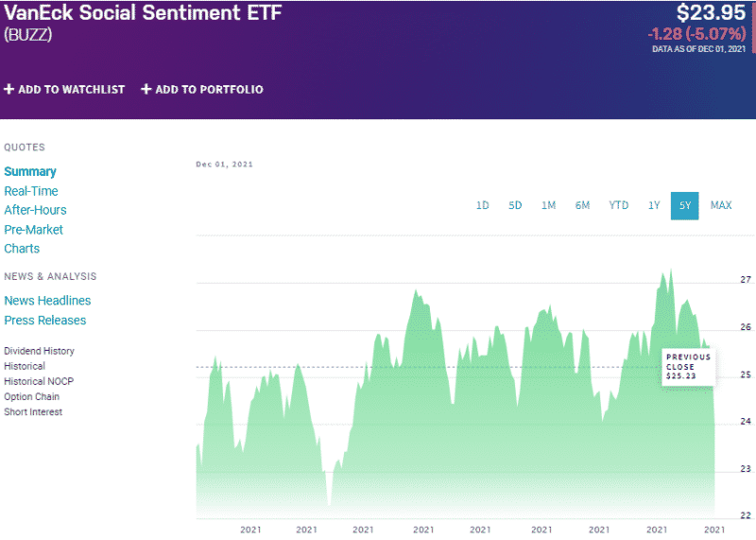Click the Dec 01, 2021 chart date label
The image size is (756, 540).
pos(224,165)
